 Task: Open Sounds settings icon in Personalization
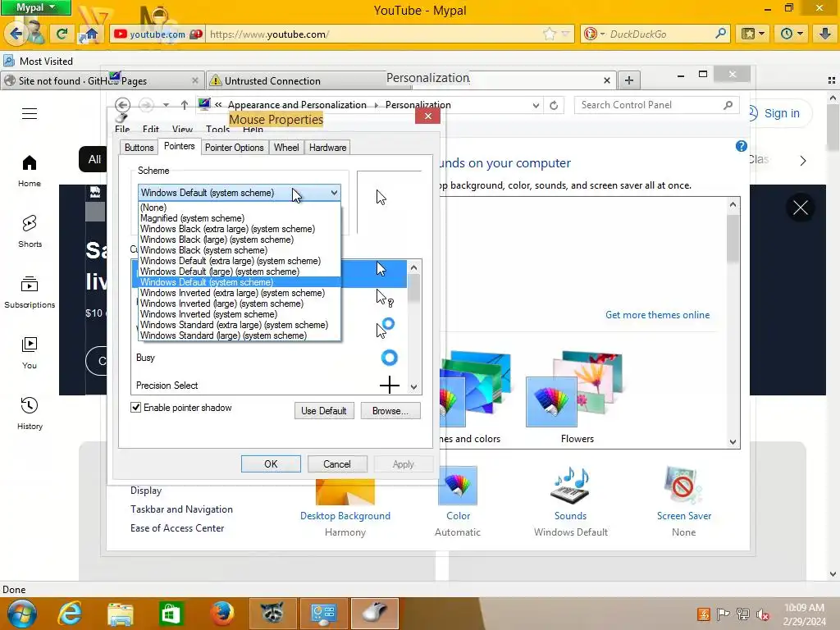pyautogui.click(x=570, y=486)
